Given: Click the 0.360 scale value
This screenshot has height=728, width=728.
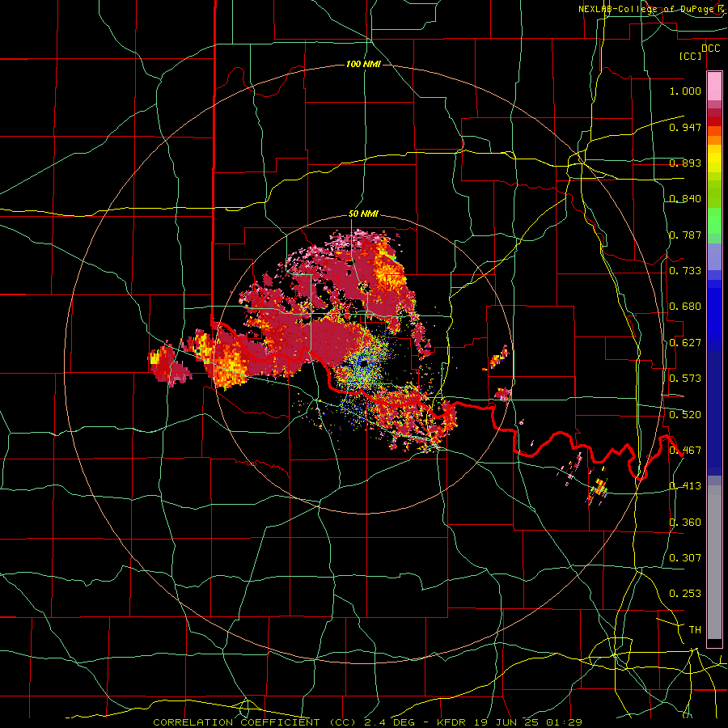Looking at the screenshot, I should tap(685, 523).
